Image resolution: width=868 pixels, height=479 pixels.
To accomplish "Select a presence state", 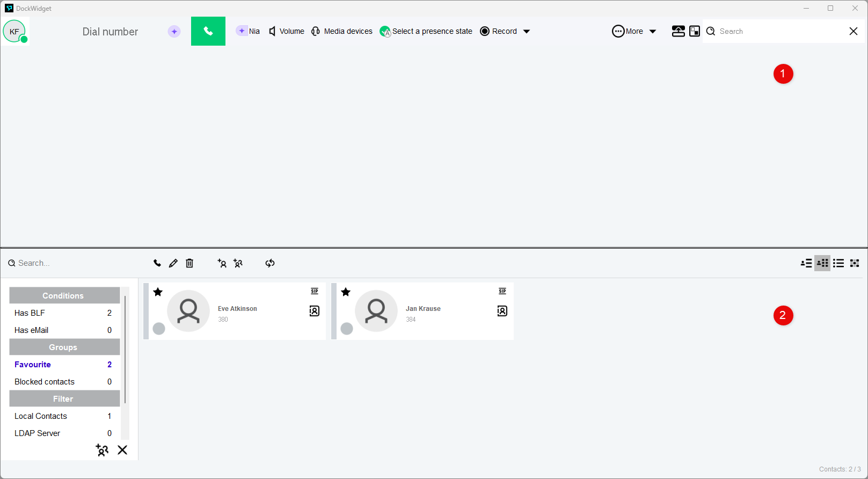I will click(426, 31).
